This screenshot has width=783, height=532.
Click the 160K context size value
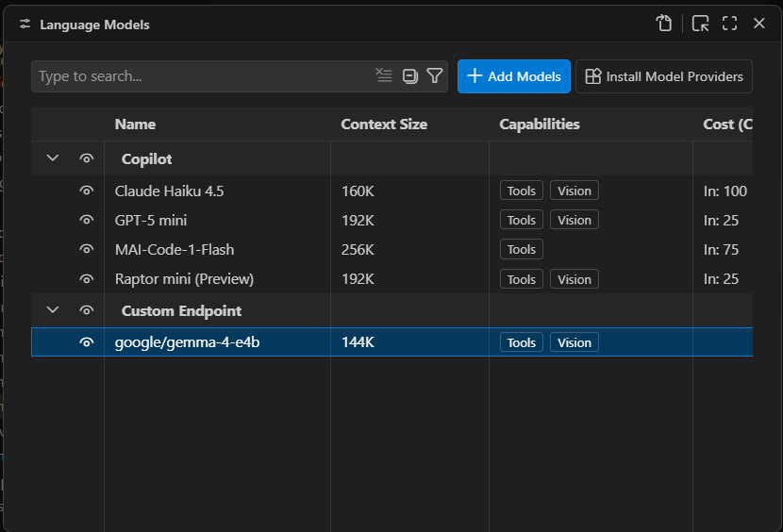click(358, 191)
